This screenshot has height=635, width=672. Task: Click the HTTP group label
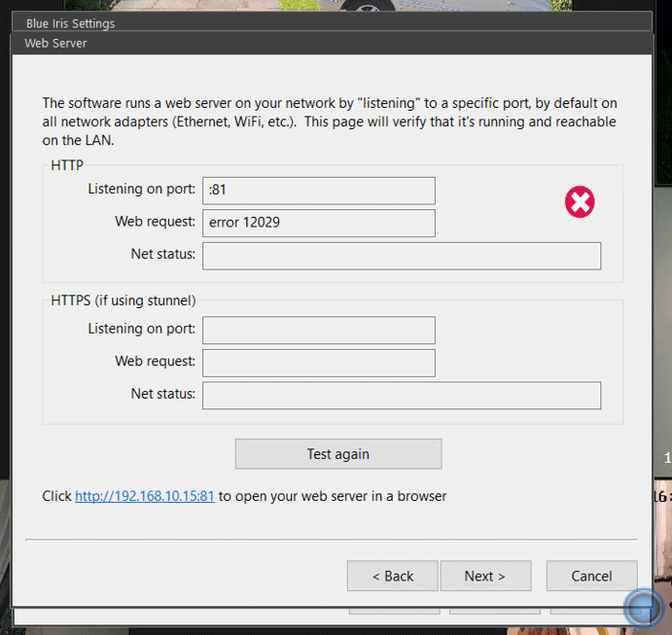pyautogui.click(x=67, y=165)
